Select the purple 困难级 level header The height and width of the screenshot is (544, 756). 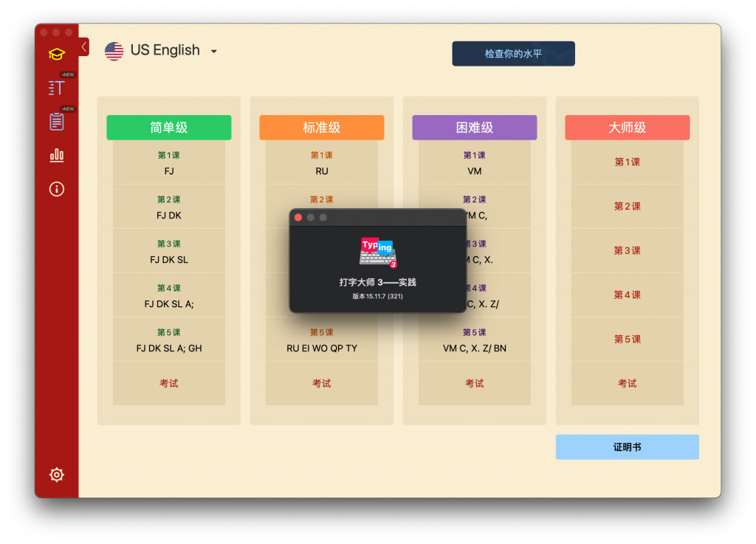click(475, 128)
